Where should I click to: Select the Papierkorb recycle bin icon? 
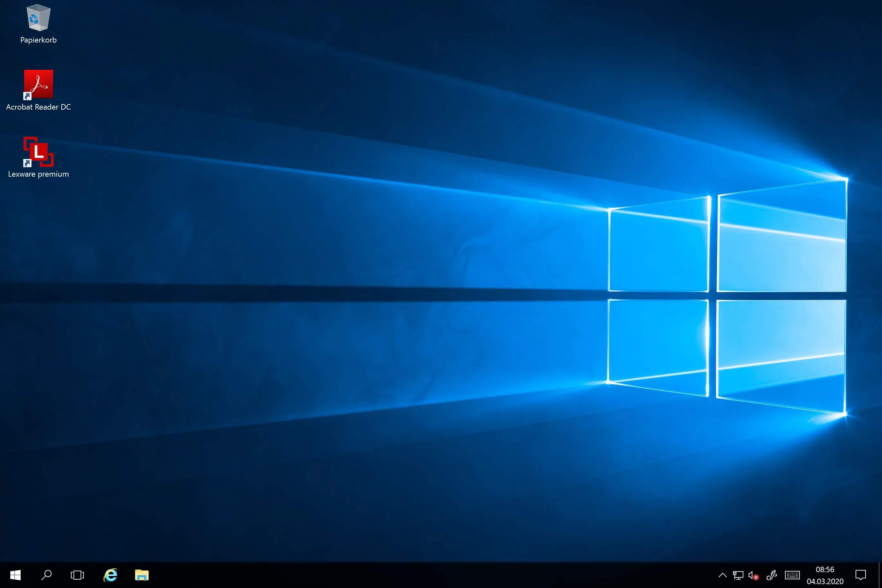point(38,18)
